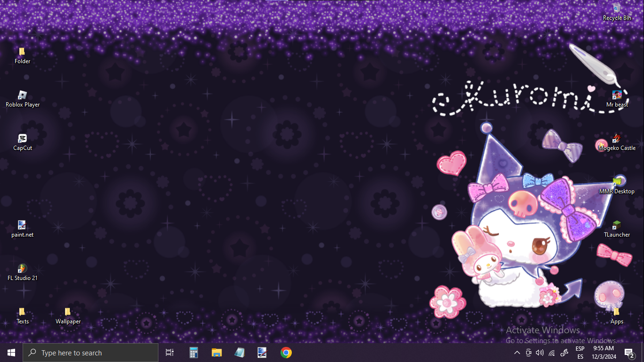Screen dimensions: 644x362
Task: Open the Action Center notifications icon
Action: coord(629,353)
